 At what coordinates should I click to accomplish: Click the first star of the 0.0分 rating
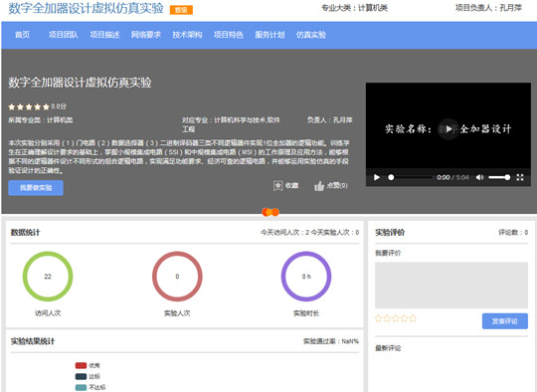click(12, 106)
